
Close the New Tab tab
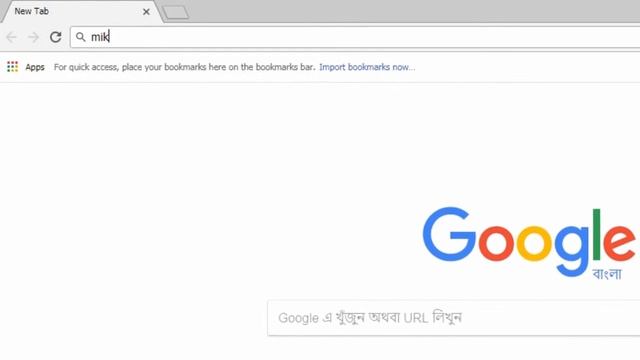point(146,12)
